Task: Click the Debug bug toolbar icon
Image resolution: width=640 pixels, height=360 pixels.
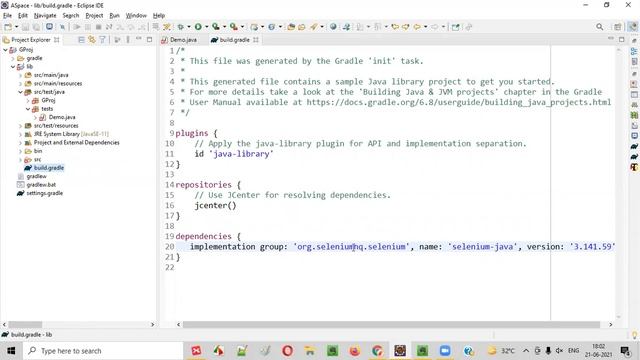Action: click(180, 27)
